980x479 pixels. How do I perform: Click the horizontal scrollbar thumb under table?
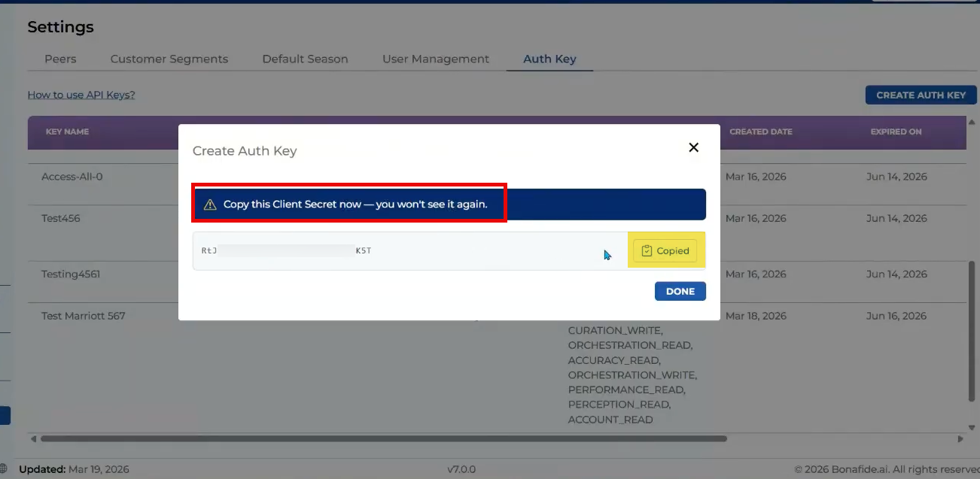click(384, 438)
